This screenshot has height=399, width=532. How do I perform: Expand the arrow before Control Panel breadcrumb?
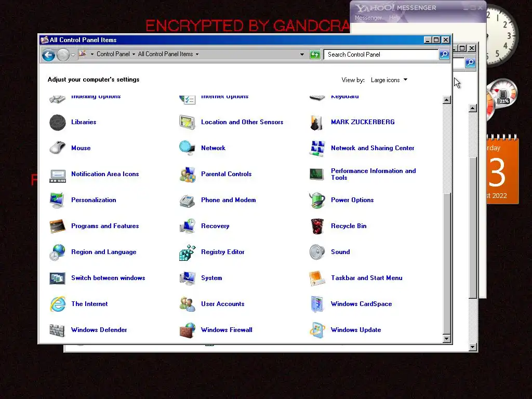click(x=92, y=54)
